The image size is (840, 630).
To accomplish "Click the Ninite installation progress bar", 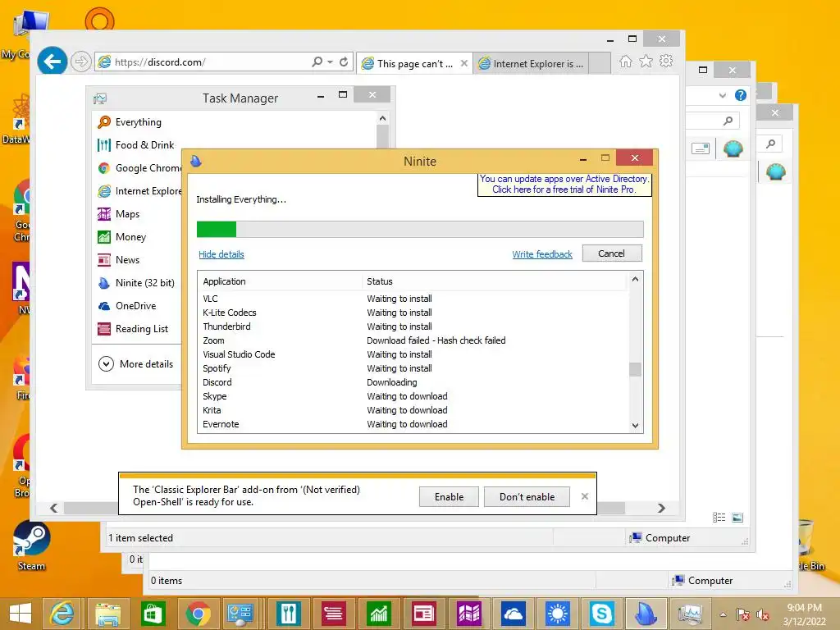I will 420,230.
